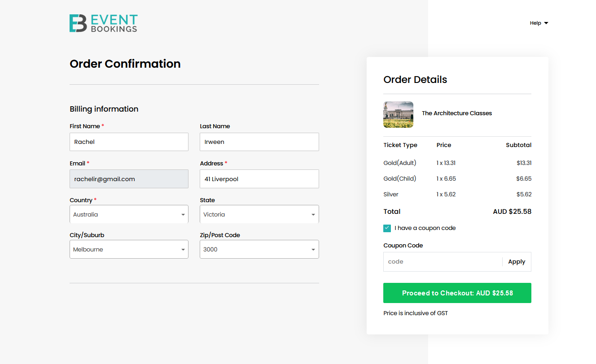The image size is (596, 364).
Task: Click the 1 x 6.65 price cell
Action: 446,178
